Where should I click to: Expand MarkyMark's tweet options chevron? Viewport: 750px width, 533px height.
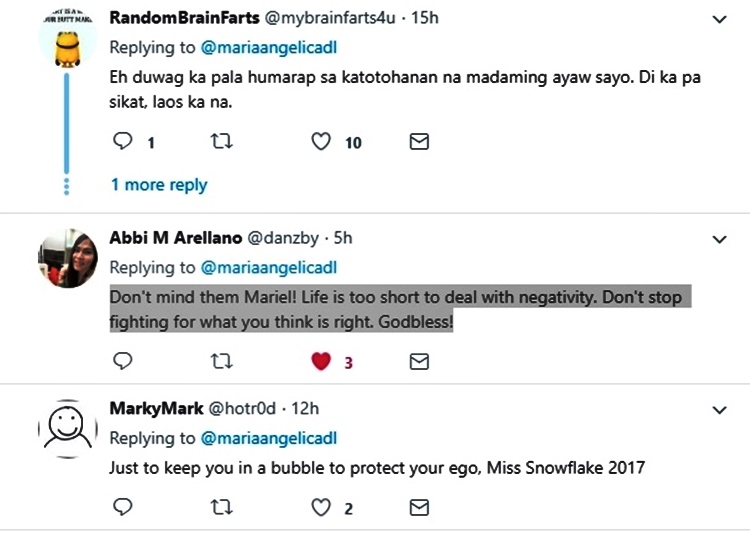coord(719,410)
